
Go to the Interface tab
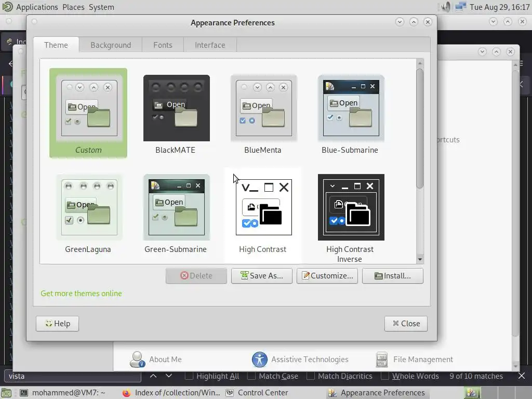click(210, 45)
